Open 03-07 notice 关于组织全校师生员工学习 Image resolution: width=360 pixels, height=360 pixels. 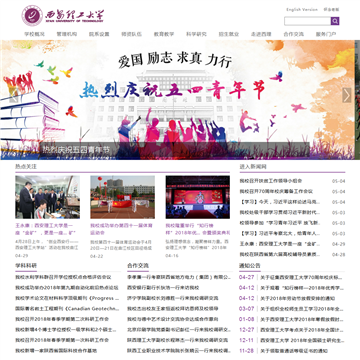point(301,309)
